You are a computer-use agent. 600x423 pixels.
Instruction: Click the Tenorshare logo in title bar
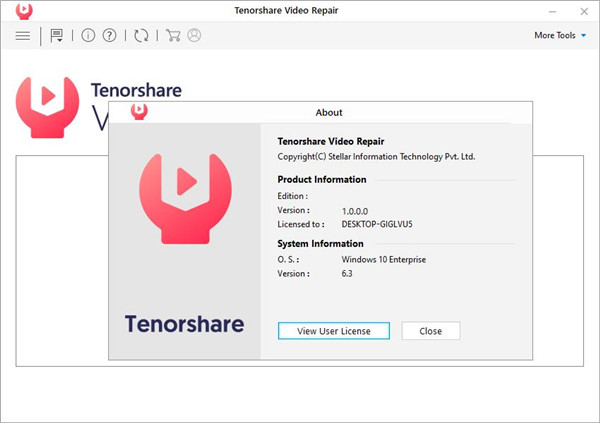(24, 10)
